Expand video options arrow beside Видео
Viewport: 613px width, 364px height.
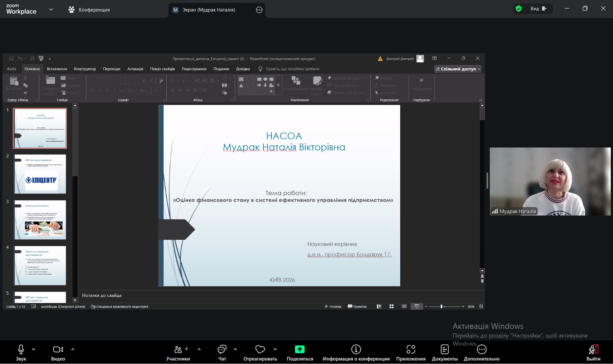pos(73,349)
